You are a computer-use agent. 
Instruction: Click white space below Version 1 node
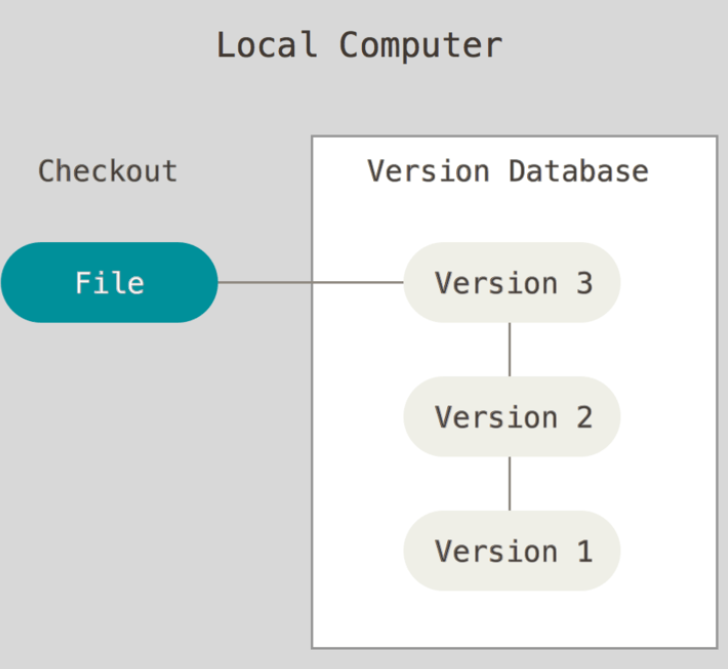click(x=512, y=618)
